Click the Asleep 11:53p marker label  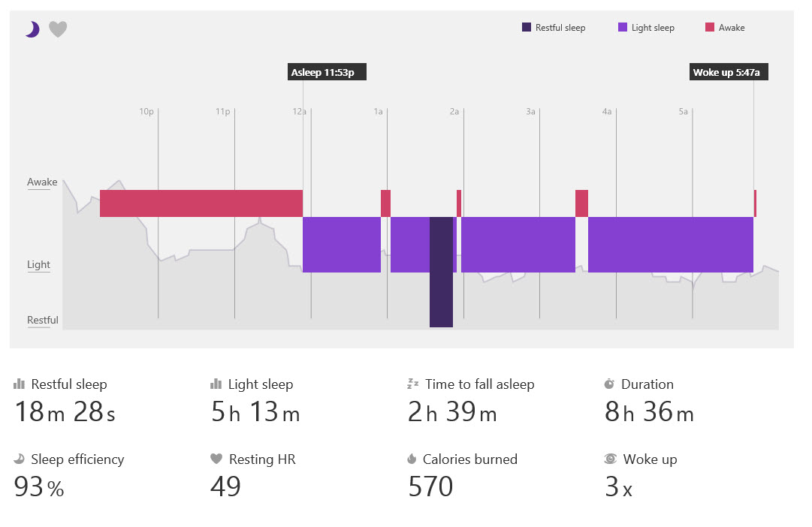(x=327, y=72)
